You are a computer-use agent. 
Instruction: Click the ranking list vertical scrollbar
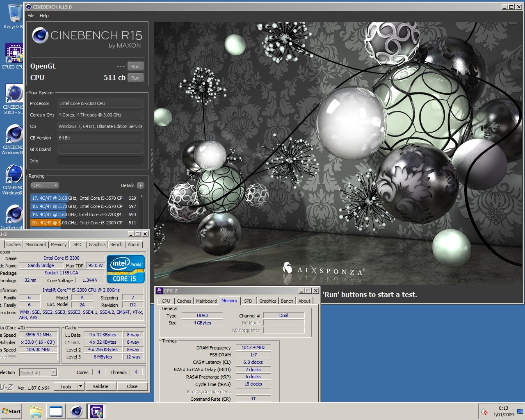[x=142, y=211]
